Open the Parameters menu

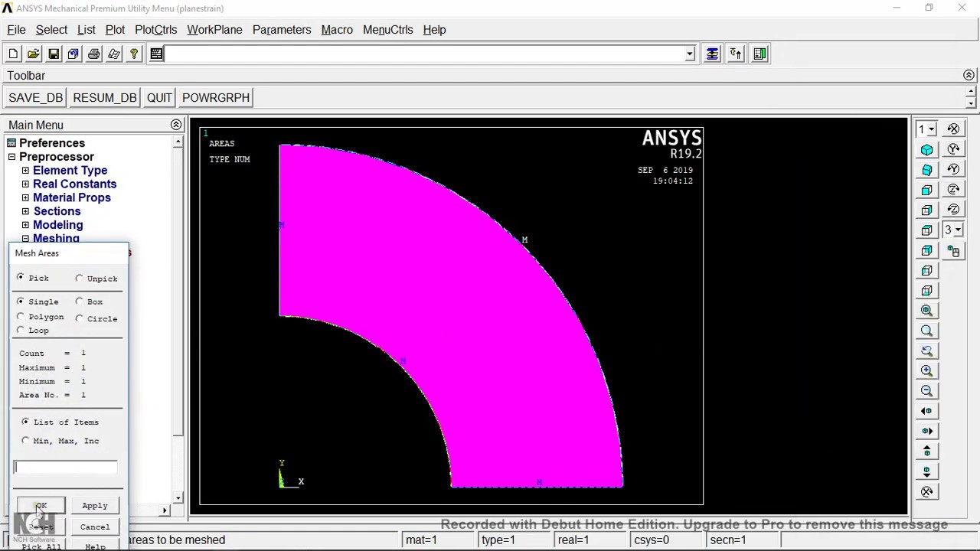pyautogui.click(x=282, y=30)
